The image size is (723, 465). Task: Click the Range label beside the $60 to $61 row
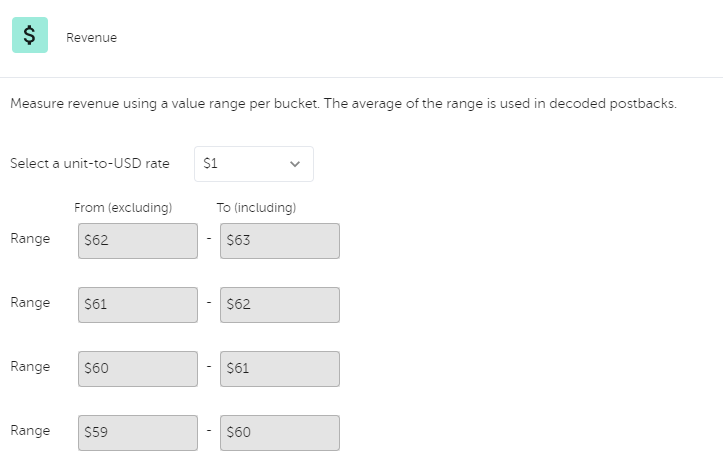(30, 367)
